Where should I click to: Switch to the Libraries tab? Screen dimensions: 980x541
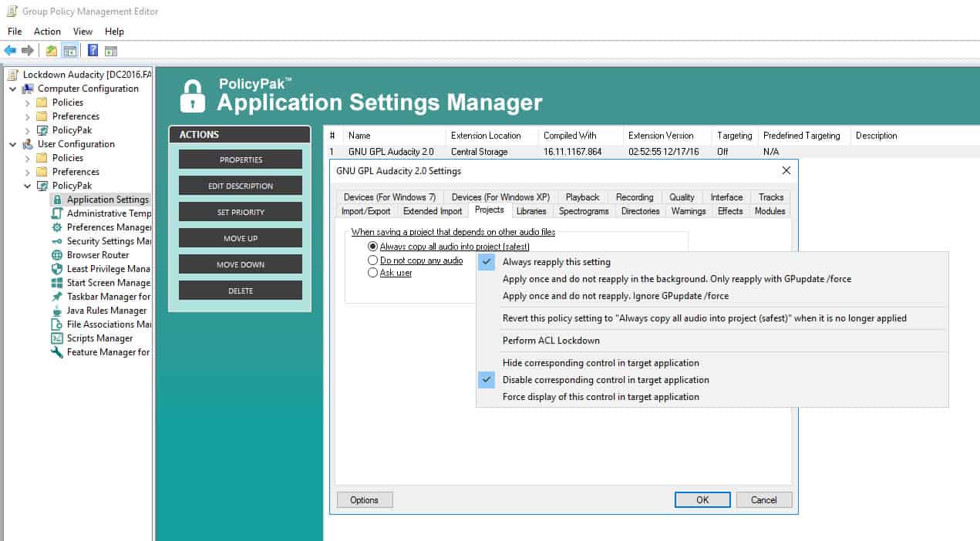pyautogui.click(x=531, y=211)
